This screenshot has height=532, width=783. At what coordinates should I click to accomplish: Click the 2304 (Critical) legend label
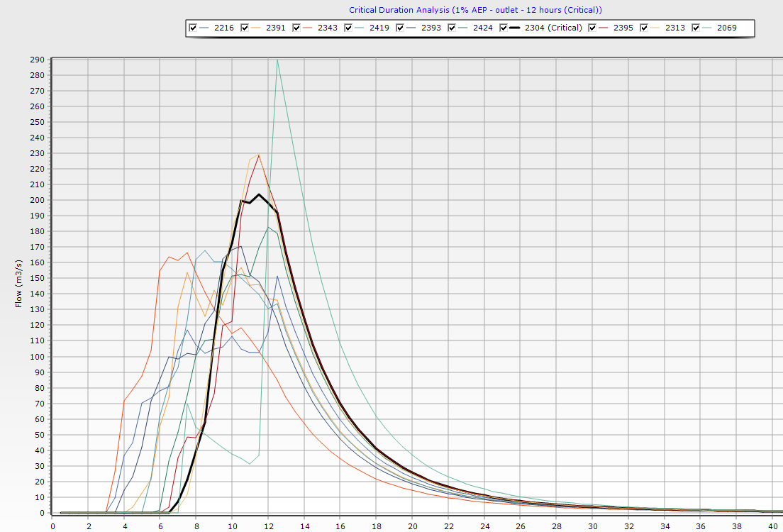(553, 28)
